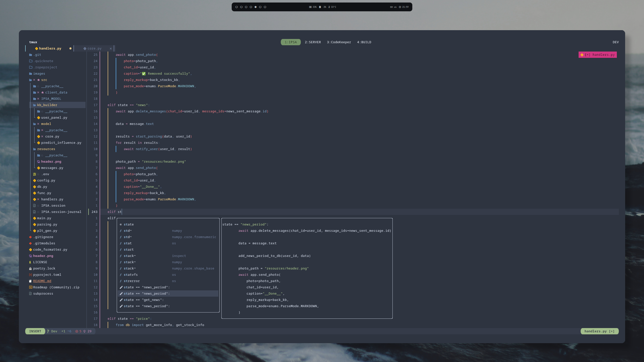The image size is (644, 362).
Task: Click the pink [+] handlers.py winbar label
Action: (597, 55)
